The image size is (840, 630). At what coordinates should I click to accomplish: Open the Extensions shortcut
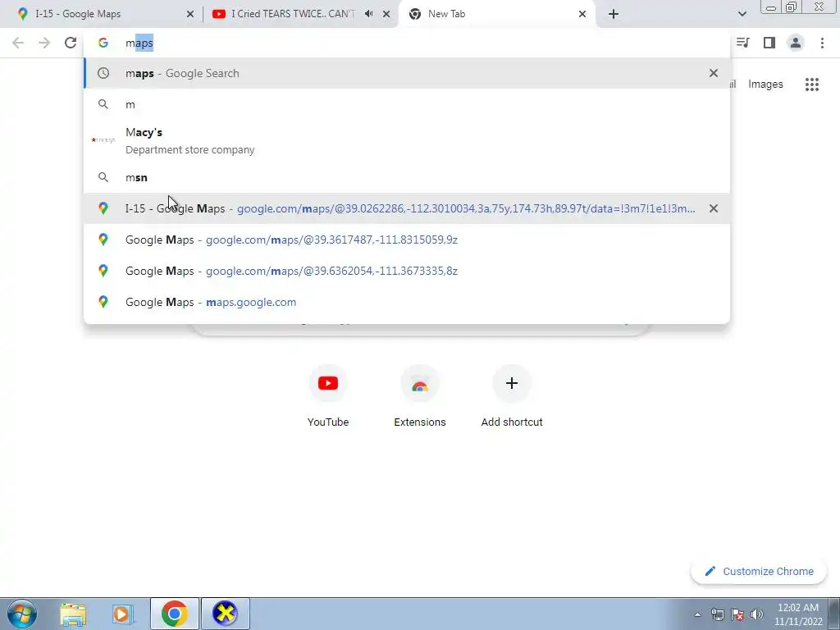coord(420,395)
